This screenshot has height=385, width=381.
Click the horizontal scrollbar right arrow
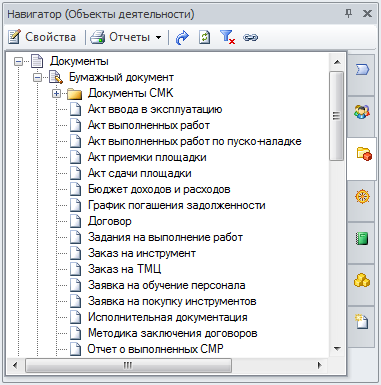click(320, 365)
